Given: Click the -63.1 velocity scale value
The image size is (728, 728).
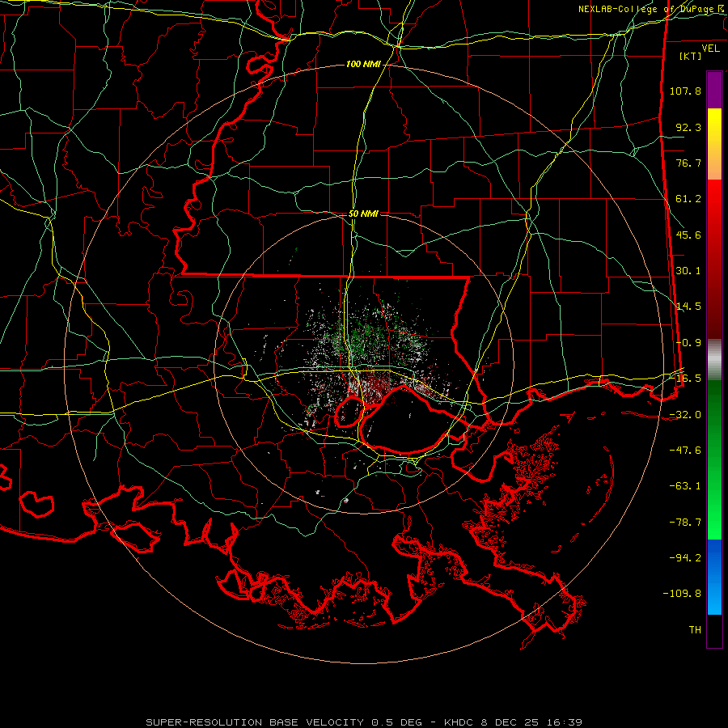Looking at the screenshot, I should (x=685, y=486).
